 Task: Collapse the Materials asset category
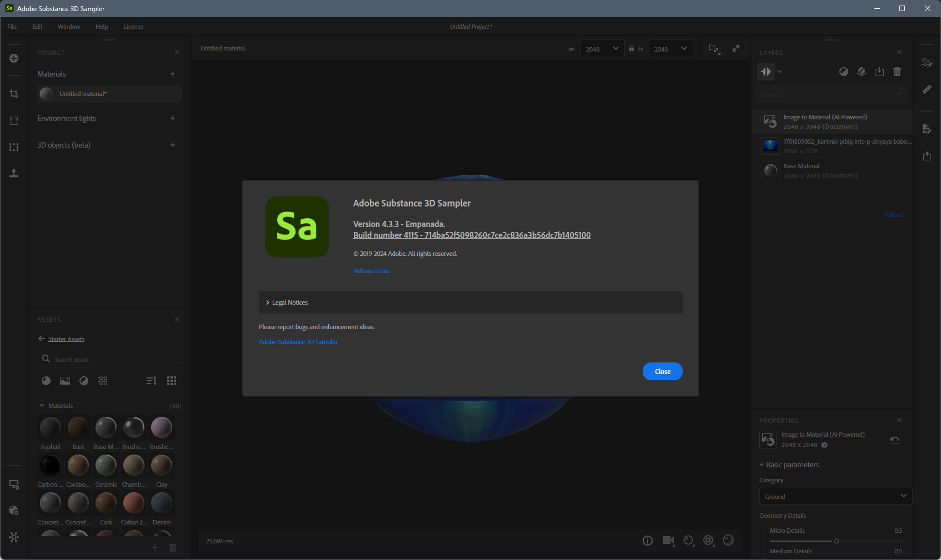pos(42,406)
